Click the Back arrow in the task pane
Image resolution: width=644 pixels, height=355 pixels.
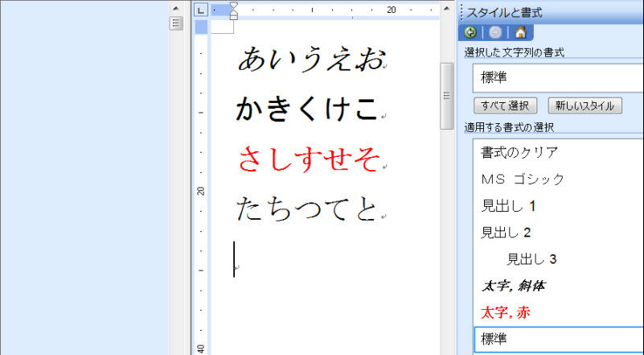(x=470, y=33)
